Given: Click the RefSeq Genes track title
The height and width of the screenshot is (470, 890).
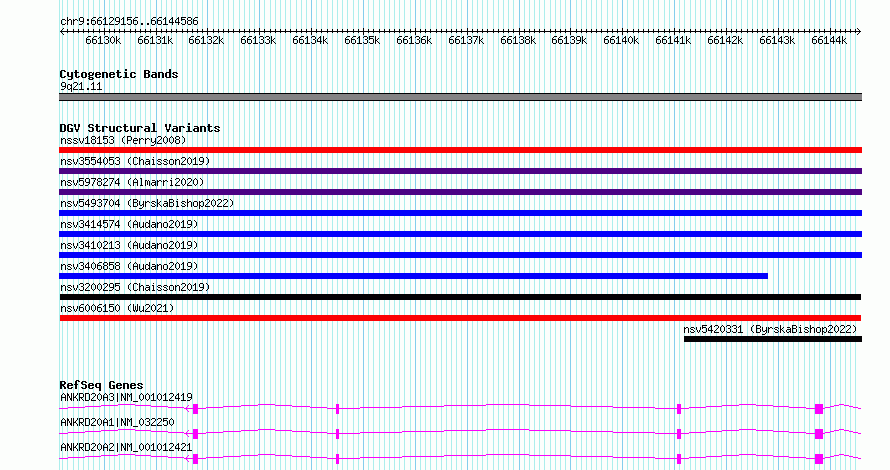Looking at the screenshot, I should point(101,385).
